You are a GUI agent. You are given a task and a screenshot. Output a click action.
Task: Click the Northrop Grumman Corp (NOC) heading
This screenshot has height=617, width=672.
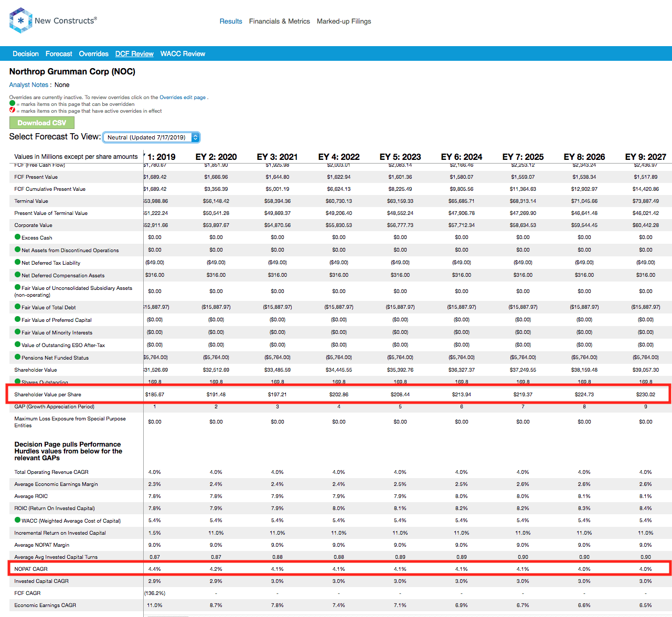coord(72,71)
